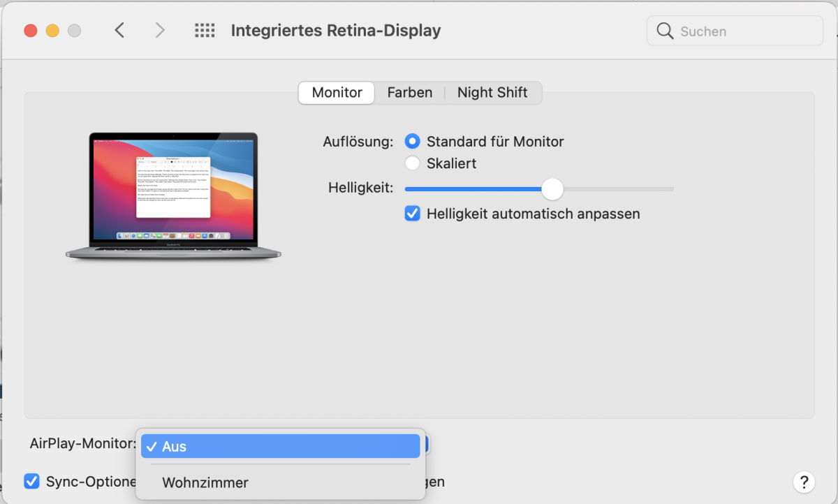Screen dimensions: 838x504
Task: Open help with the question mark button
Action: (x=804, y=482)
